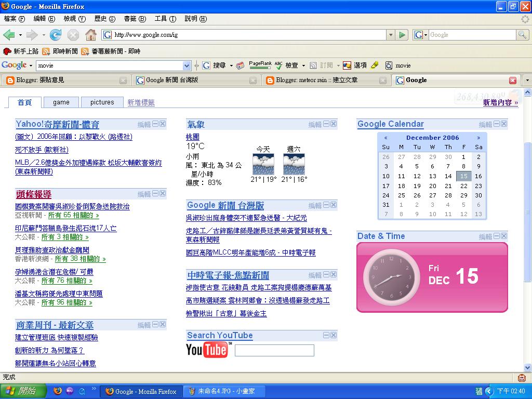Open the 建立管理班底 快速複製經驗 article
This screenshot has height=399, width=532.
pyautogui.click(x=56, y=337)
